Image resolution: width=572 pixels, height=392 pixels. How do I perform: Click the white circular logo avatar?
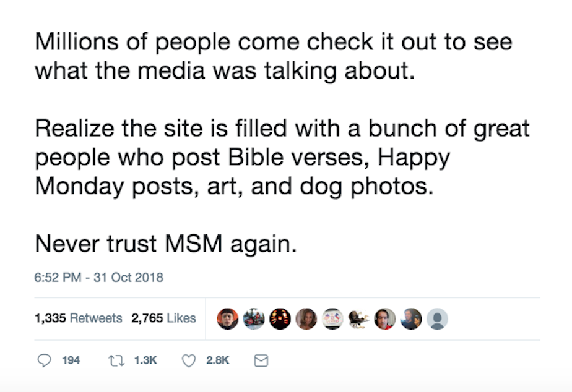click(x=332, y=318)
